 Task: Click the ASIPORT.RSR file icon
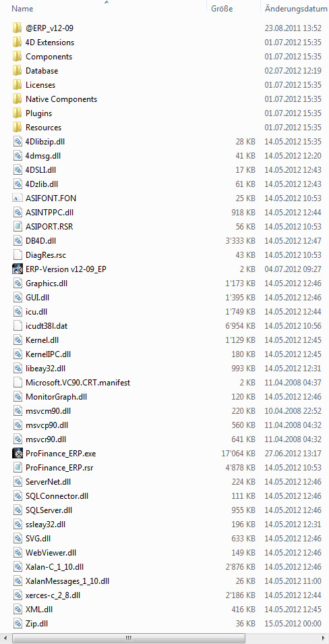[x=18, y=227]
